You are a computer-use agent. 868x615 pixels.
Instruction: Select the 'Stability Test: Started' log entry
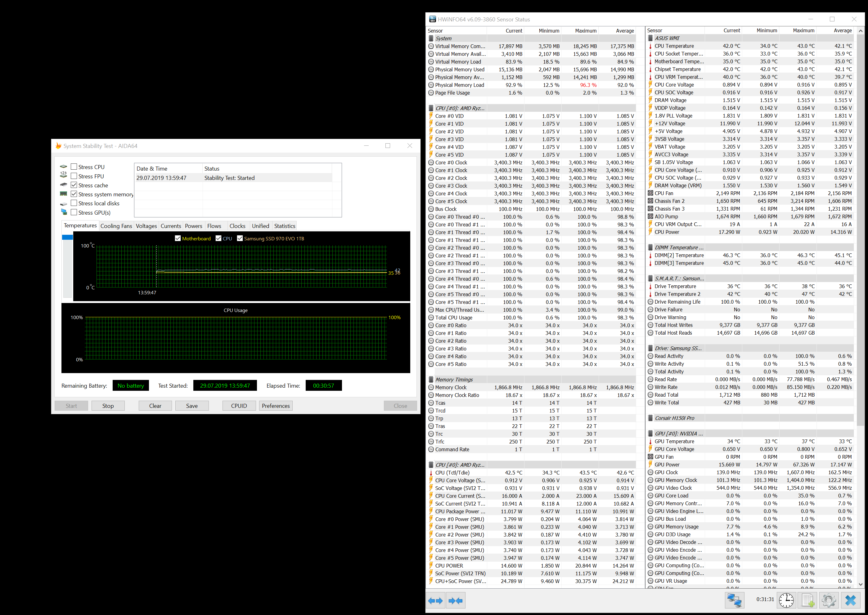coord(233,178)
